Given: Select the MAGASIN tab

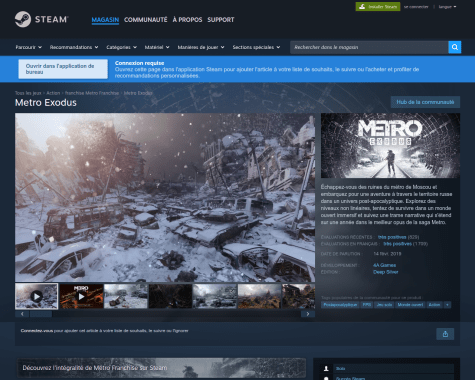Looking at the screenshot, I should point(105,20).
